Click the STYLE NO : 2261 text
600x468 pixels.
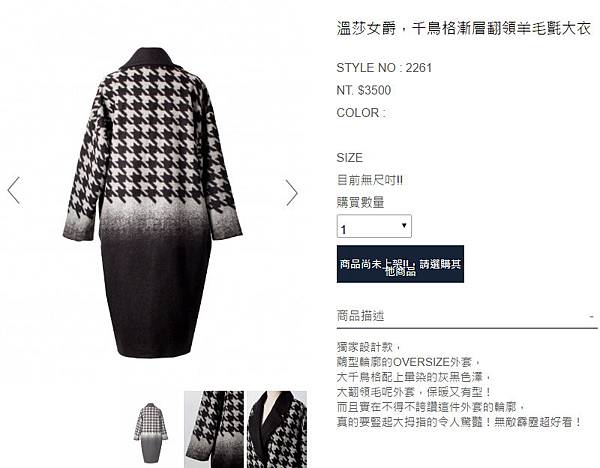(384, 68)
